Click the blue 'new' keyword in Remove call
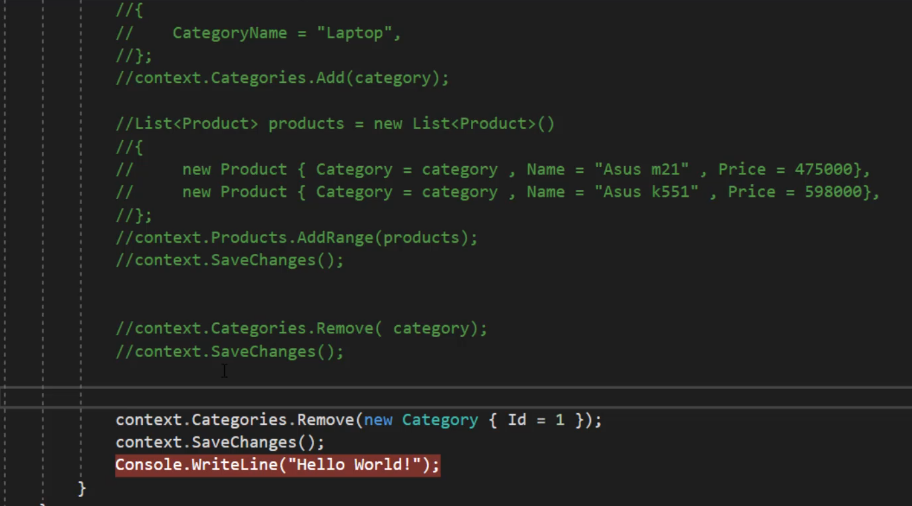This screenshot has width=912, height=506. (378, 420)
